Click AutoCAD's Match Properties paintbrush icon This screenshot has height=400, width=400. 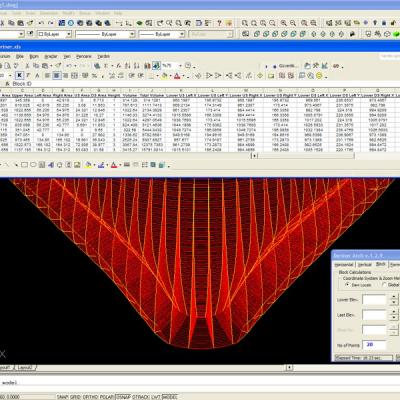pos(30,23)
